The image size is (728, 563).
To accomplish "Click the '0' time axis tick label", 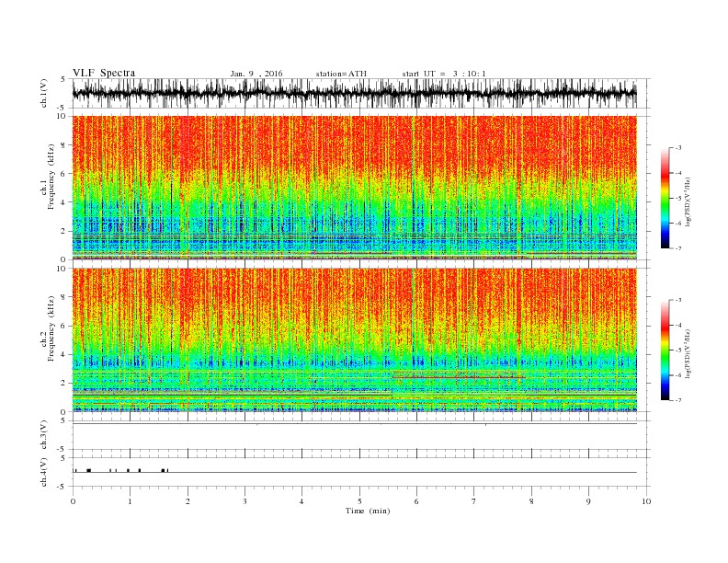I will click(x=73, y=501).
